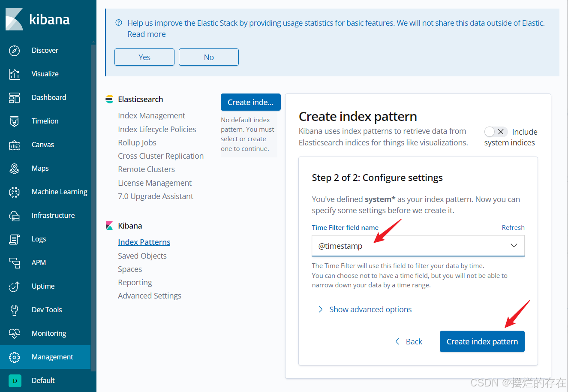
Task: Click the Refresh link for time fields
Action: click(x=513, y=227)
